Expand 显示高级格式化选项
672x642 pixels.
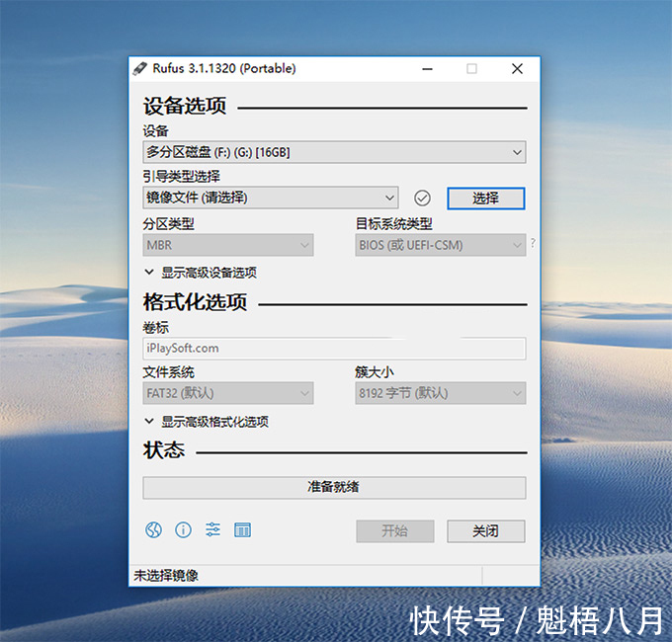pos(207,422)
